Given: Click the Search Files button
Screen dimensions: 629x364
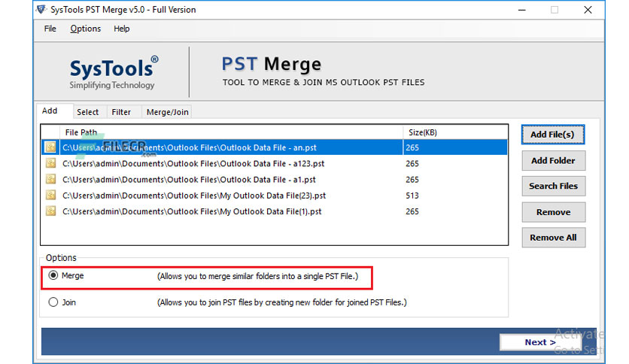Looking at the screenshot, I should pyautogui.click(x=553, y=186).
